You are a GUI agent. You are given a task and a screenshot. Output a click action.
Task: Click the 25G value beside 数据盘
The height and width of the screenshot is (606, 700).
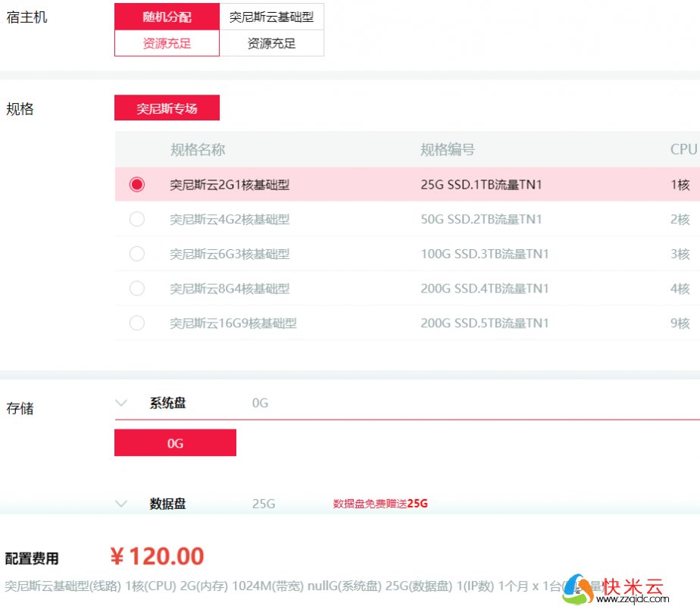pos(264,504)
